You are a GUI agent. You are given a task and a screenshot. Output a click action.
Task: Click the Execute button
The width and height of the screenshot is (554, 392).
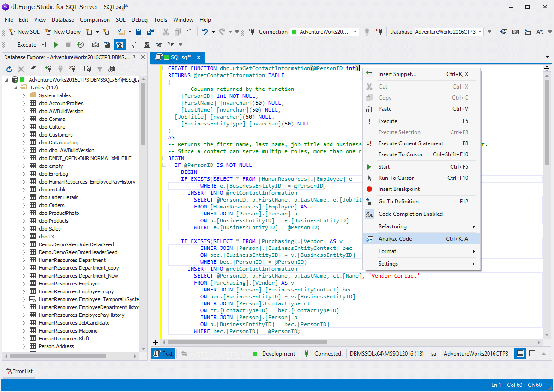pos(22,45)
